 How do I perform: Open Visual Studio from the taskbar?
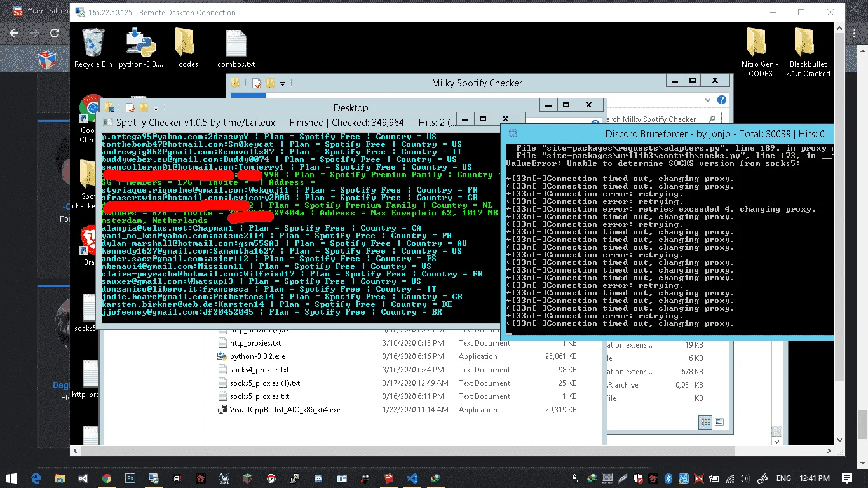tap(83, 478)
